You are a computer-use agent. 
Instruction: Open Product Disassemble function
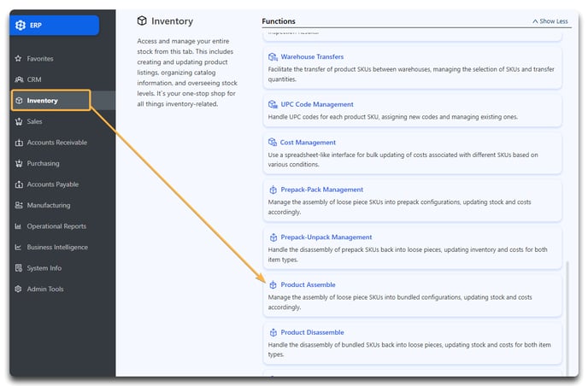tap(313, 332)
